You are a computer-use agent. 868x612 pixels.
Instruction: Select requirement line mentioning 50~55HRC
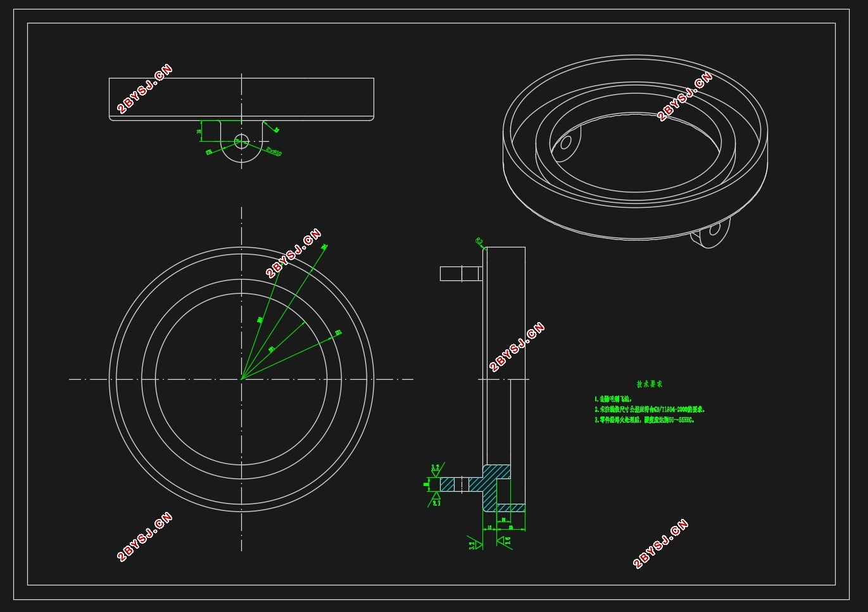click(x=645, y=420)
